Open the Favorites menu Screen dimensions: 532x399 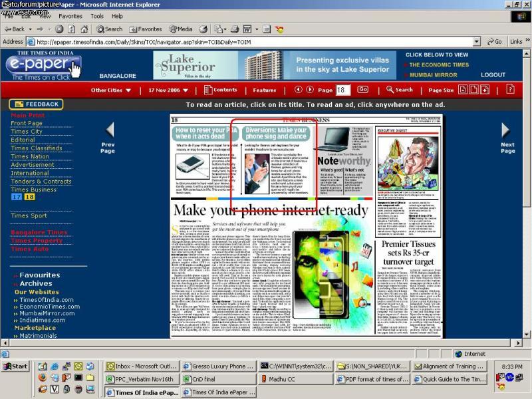point(70,16)
